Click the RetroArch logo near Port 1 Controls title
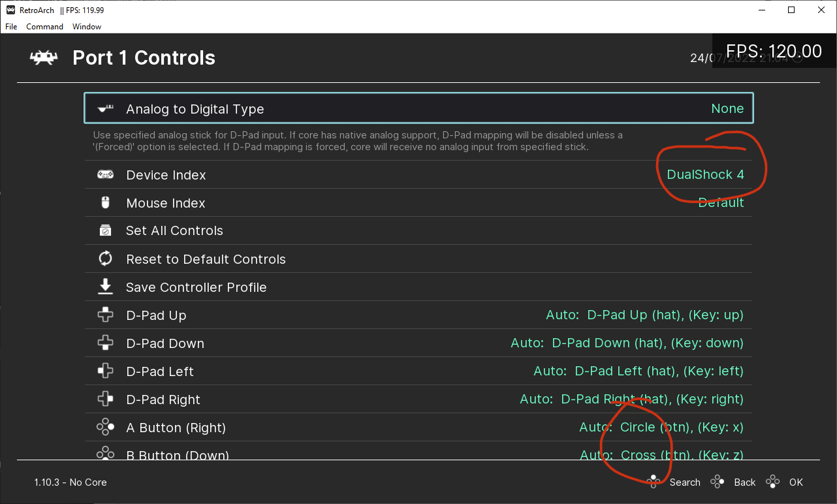This screenshot has height=504, width=837. pos(43,57)
